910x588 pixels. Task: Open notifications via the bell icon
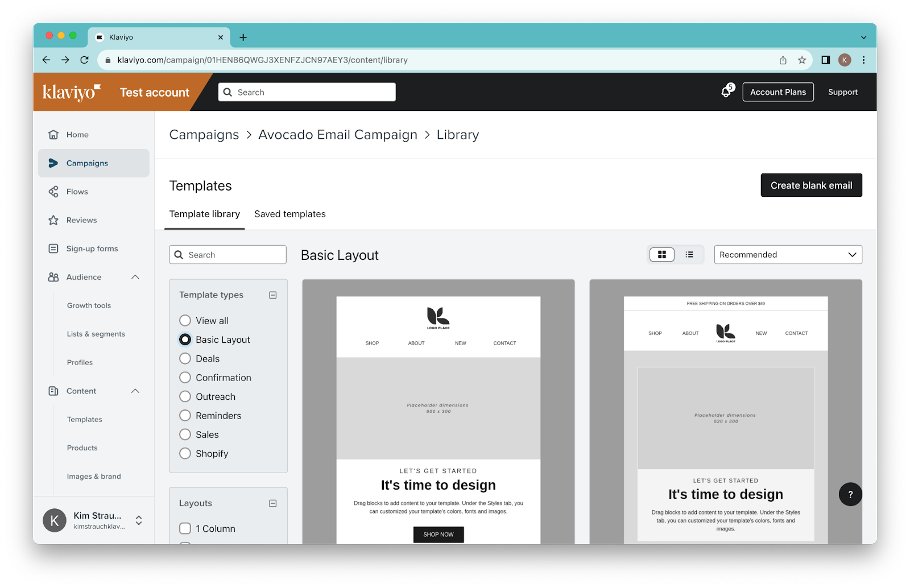coord(726,92)
